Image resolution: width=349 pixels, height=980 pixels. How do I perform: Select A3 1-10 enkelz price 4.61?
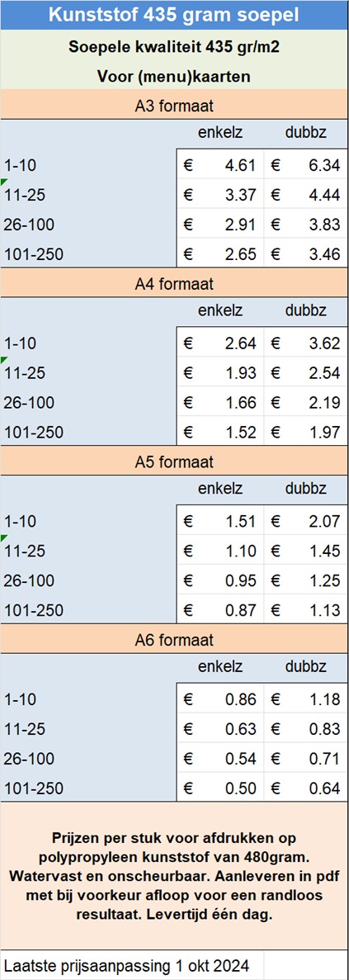point(219,165)
